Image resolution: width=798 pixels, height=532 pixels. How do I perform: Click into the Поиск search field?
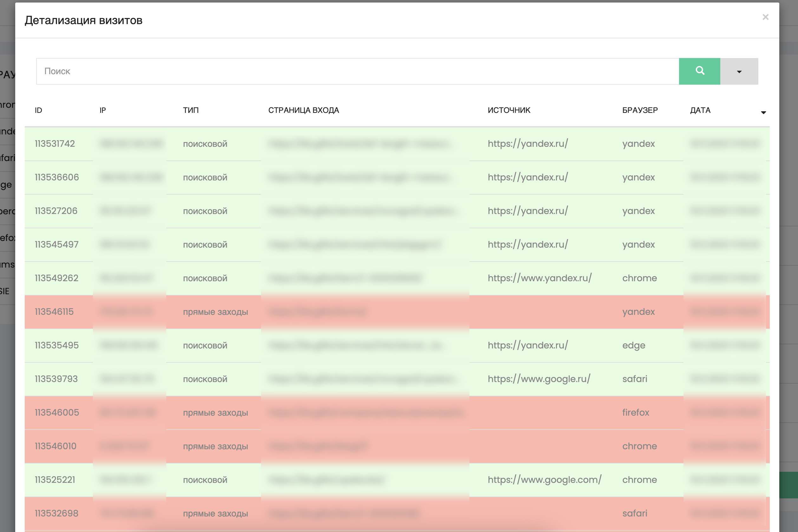tap(357, 71)
